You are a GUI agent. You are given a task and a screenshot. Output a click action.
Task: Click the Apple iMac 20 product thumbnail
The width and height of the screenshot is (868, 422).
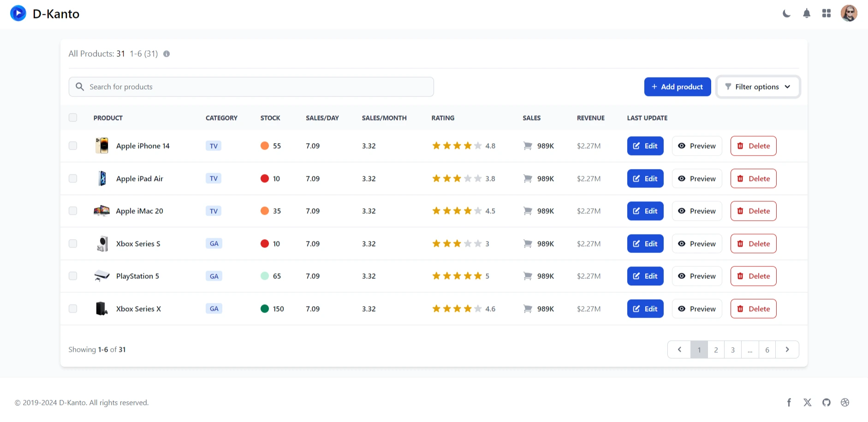tap(102, 211)
